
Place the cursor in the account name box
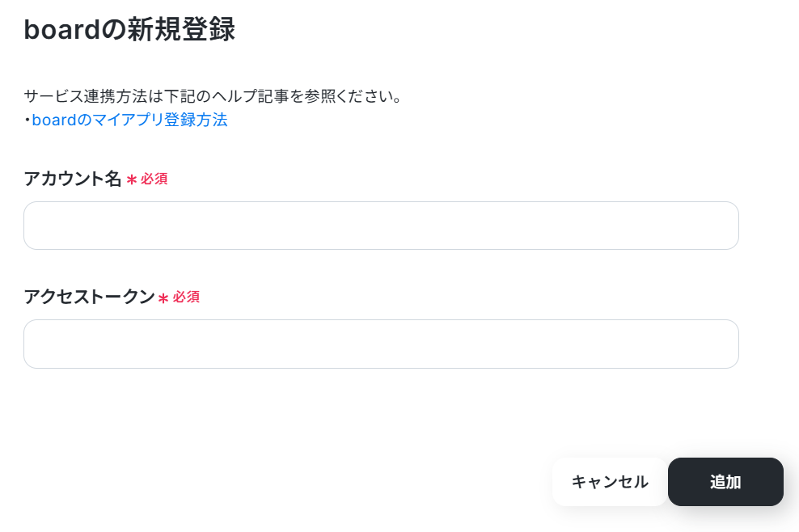pos(381,226)
